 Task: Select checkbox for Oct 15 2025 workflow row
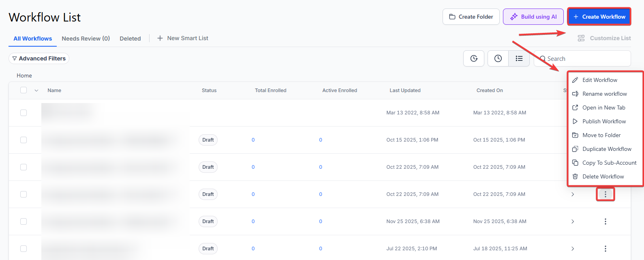[24, 140]
